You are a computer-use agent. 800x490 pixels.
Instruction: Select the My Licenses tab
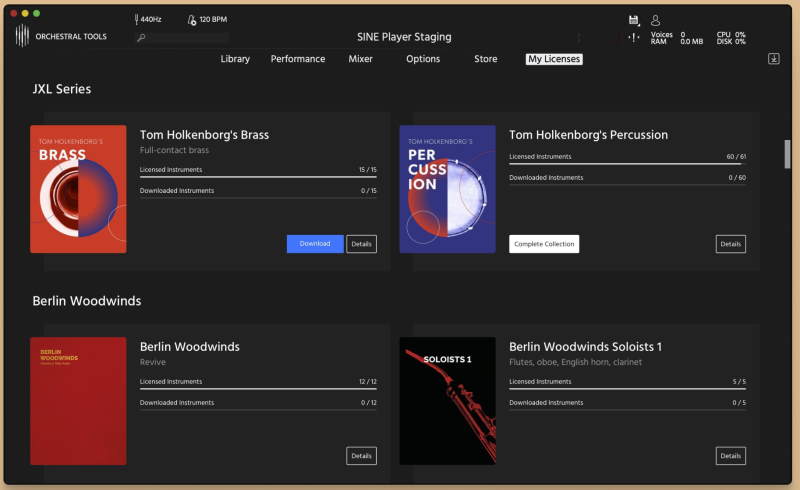coord(554,59)
